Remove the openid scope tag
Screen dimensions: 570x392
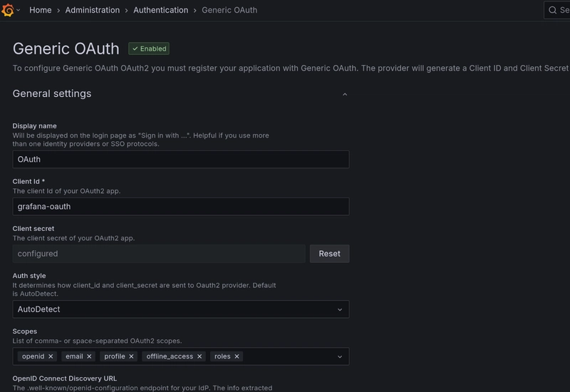point(51,357)
